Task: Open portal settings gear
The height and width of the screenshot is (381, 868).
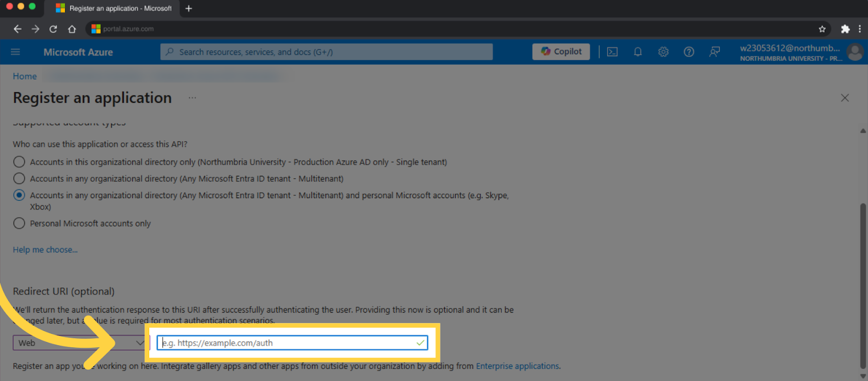Action: 663,52
